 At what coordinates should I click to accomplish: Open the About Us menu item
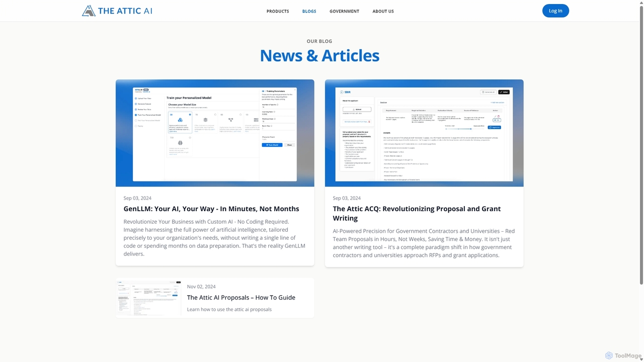(383, 11)
